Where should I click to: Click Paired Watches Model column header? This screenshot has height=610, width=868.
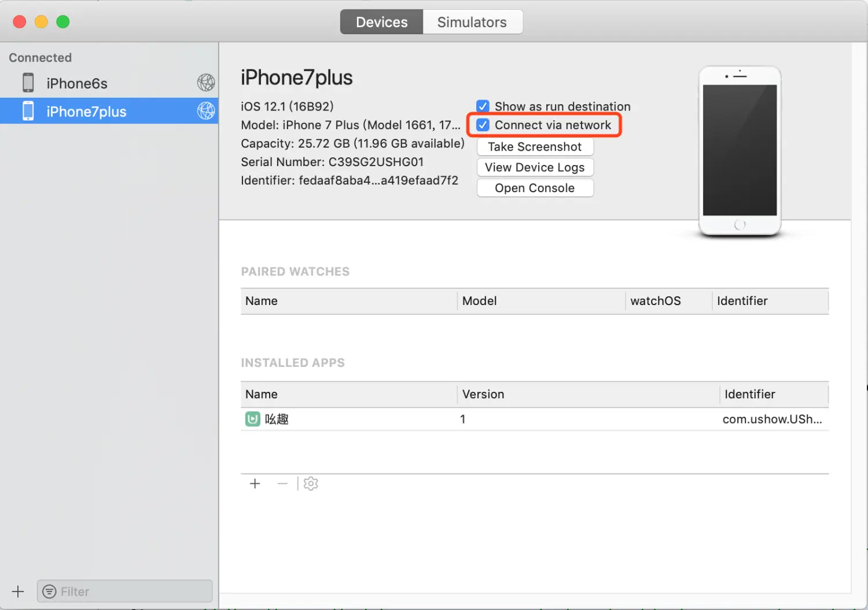pyautogui.click(x=541, y=301)
